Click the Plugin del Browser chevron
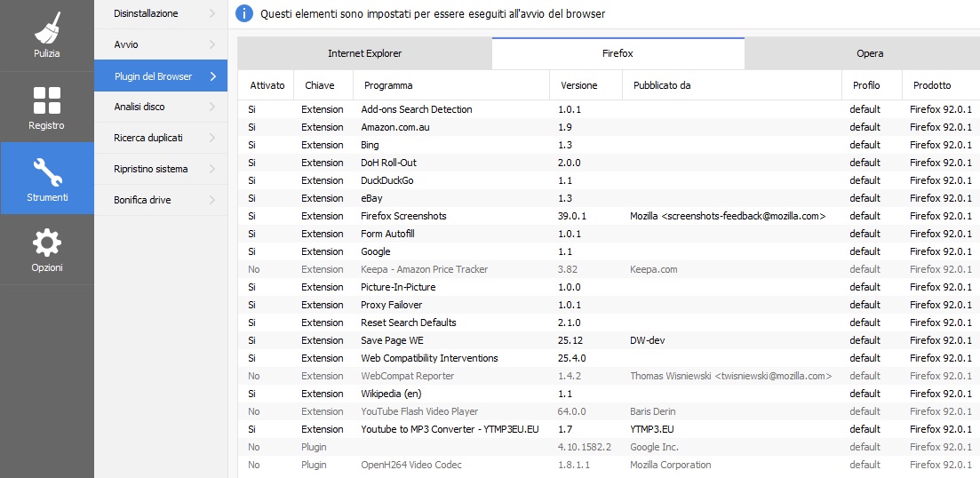The width and height of the screenshot is (980, 478). tap(212, 76)
